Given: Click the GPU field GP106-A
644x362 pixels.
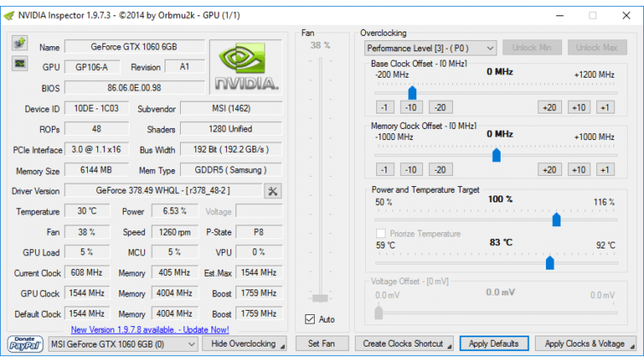Looking at the screenshot, I should [92, 67].
